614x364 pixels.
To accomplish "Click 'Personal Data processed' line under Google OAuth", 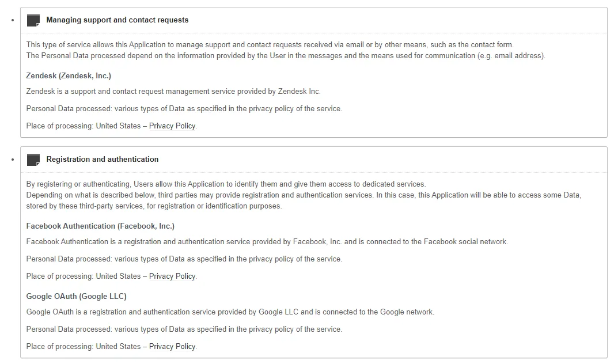I will pyautogui.click(x=184, y=329).
